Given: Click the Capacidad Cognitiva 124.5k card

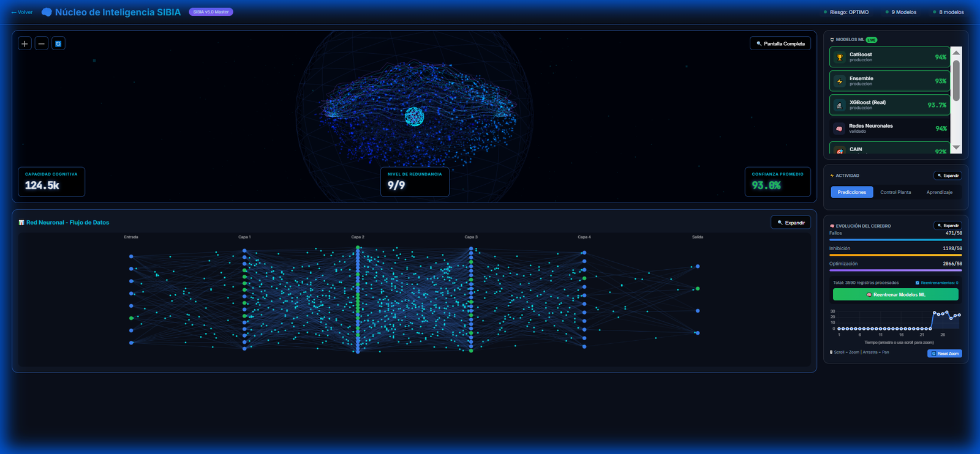Looking at the screenshot, I should 51,182.
